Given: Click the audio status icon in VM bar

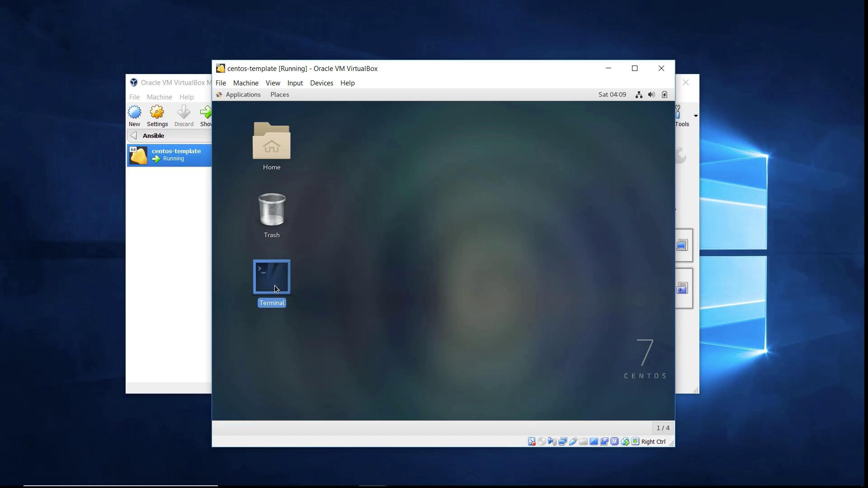Looking at the screenshot, I should pyautogui.click(x=552, y=441).
